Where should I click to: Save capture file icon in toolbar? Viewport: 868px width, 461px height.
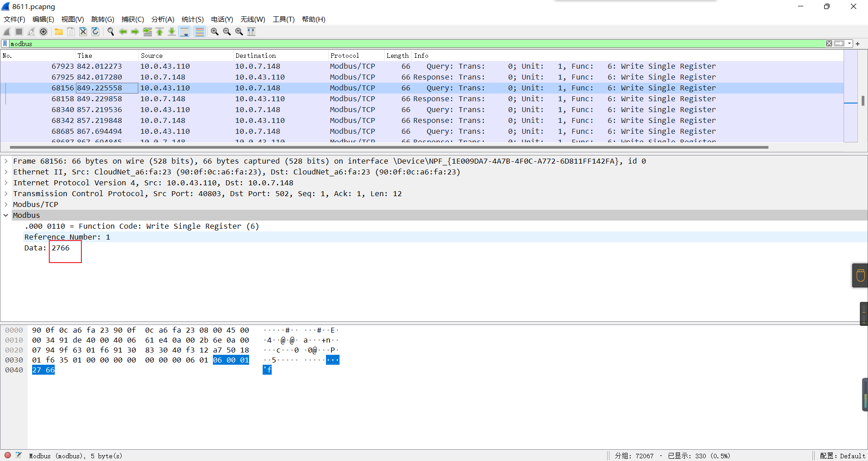pyautogui.click(x=71, y=32)
